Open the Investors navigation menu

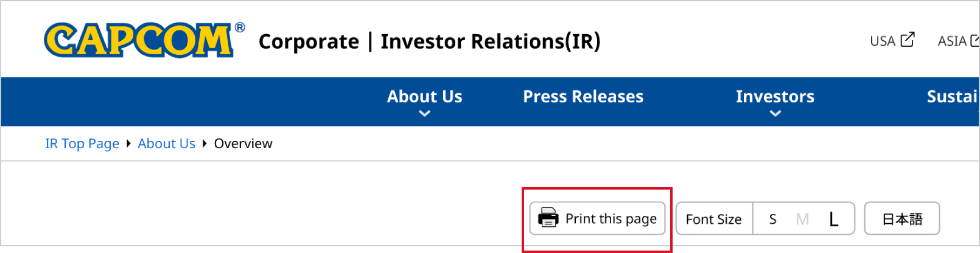pos(775,96)
